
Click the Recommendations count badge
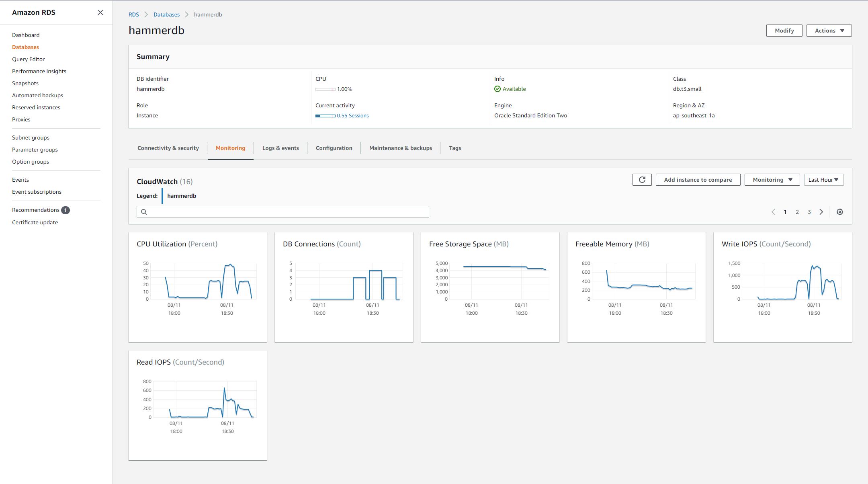[x=66, y=210]
